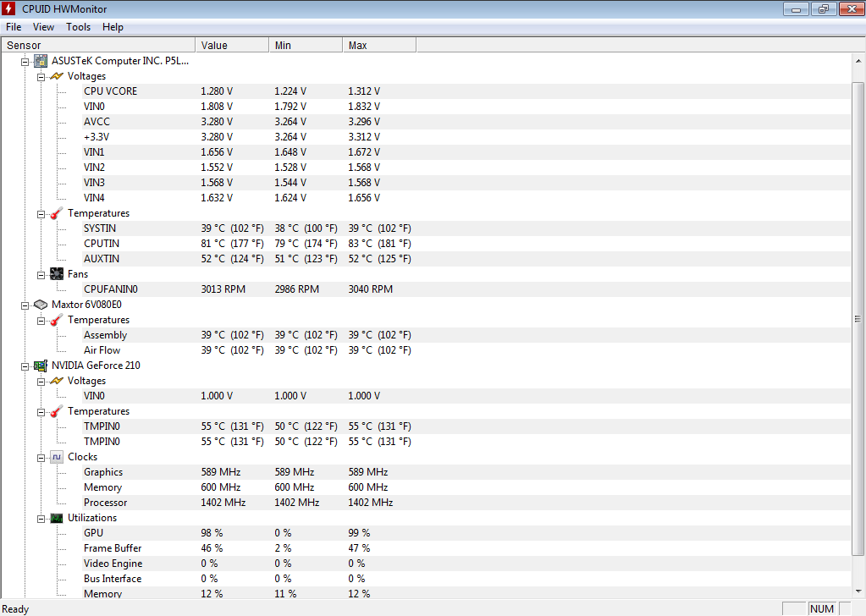
Task: Click the scrollbar up arrow
Action: [x=858, y=61]
